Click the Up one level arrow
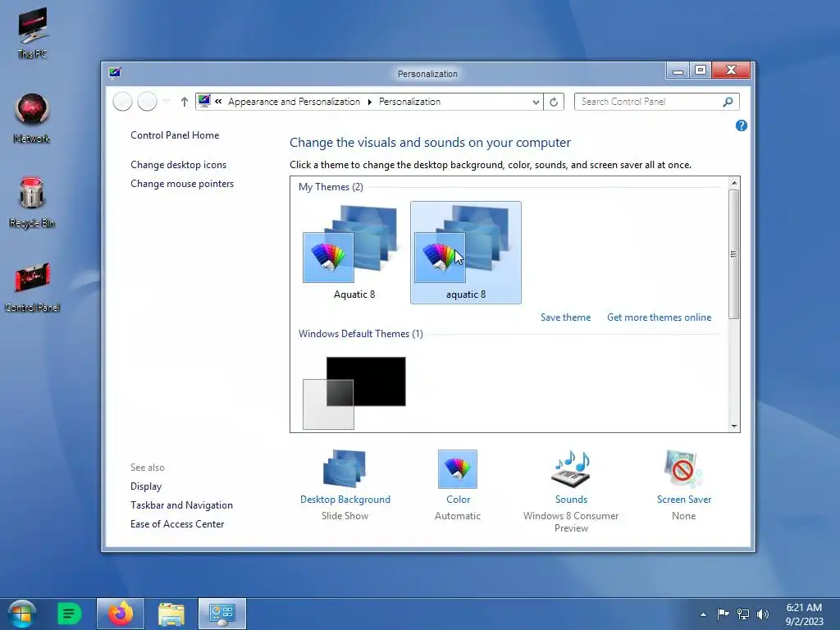 pos(185,101)
